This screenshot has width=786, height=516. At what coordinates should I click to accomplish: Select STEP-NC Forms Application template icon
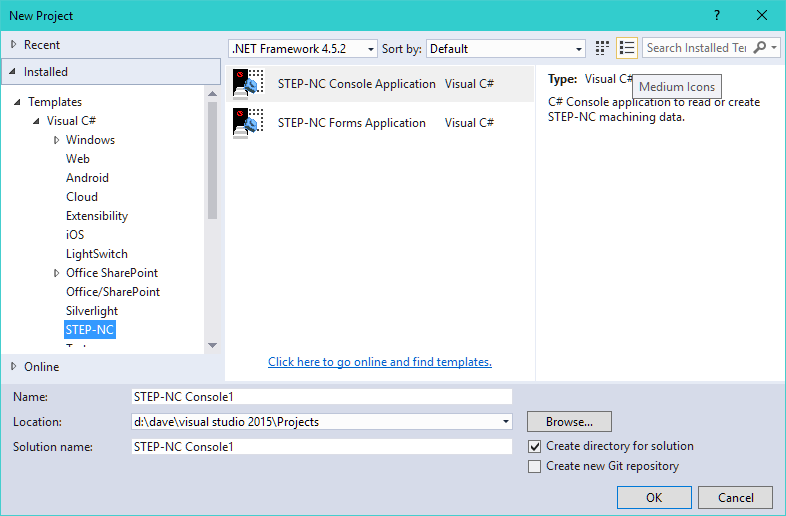pyautogui.click(x=248, y=123)
